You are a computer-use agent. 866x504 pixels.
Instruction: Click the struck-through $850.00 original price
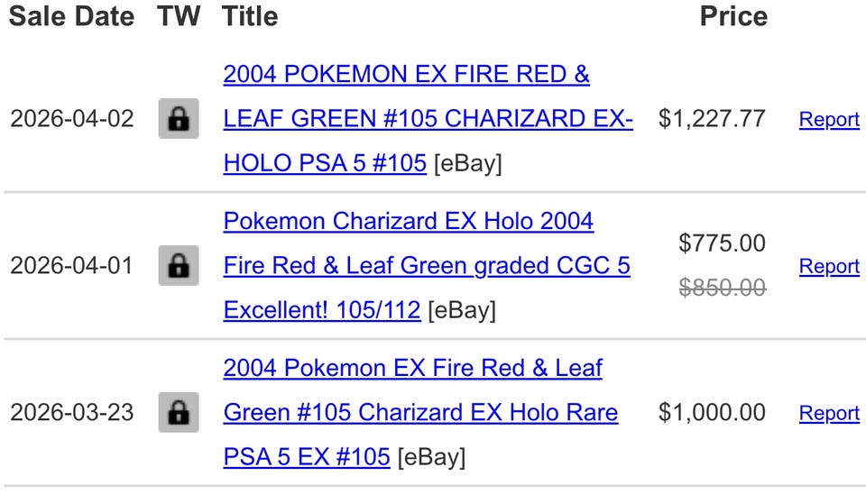pyautogui.click(x=722, y=288)
